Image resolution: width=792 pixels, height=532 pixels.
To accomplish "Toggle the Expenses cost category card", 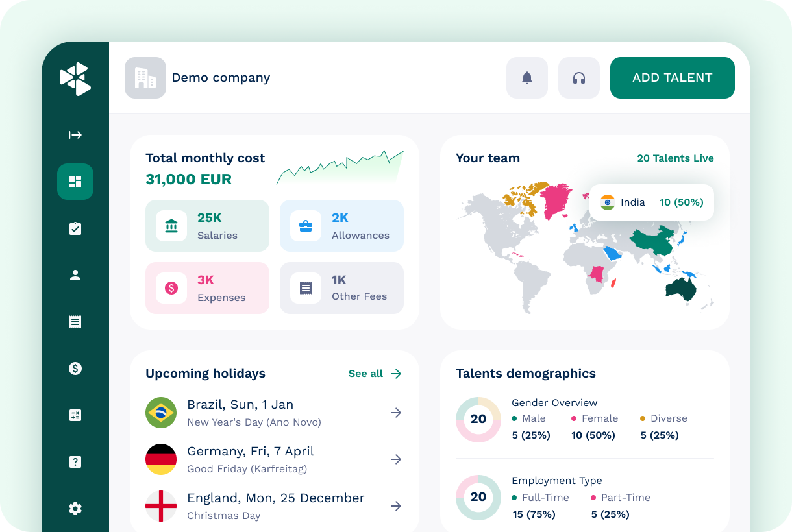I will point(207,287).
